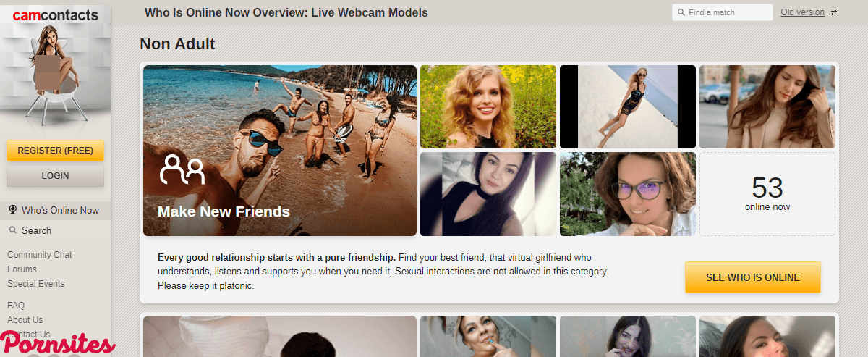Click the Pornsites watermark logo
This screenshot has width=868, height=357.
[58, 343]
